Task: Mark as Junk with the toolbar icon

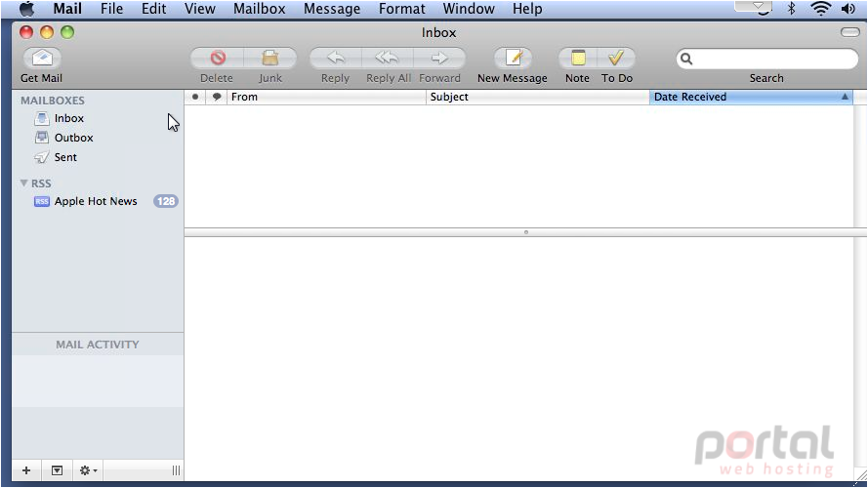Action: pos(270,58)
